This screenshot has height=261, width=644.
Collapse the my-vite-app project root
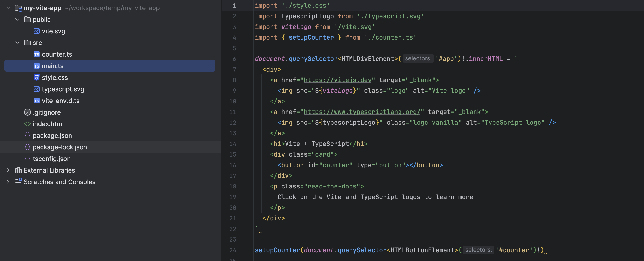click(x=8, y=8)
